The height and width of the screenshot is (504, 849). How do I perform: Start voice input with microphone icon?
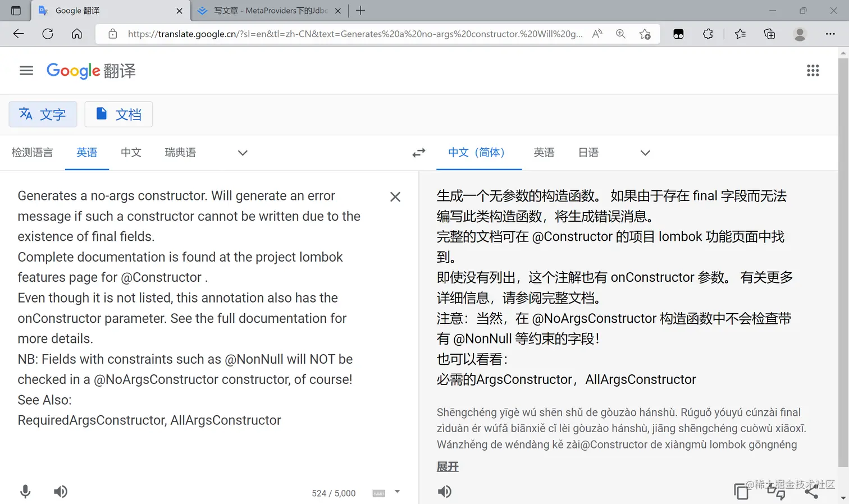click(x=25, y=492)
